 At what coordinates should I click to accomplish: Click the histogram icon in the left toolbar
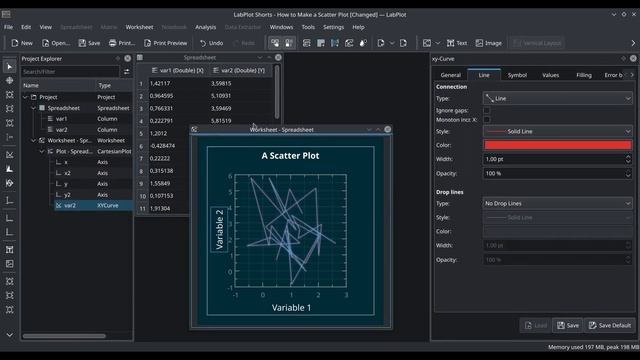tap(9, 169)
